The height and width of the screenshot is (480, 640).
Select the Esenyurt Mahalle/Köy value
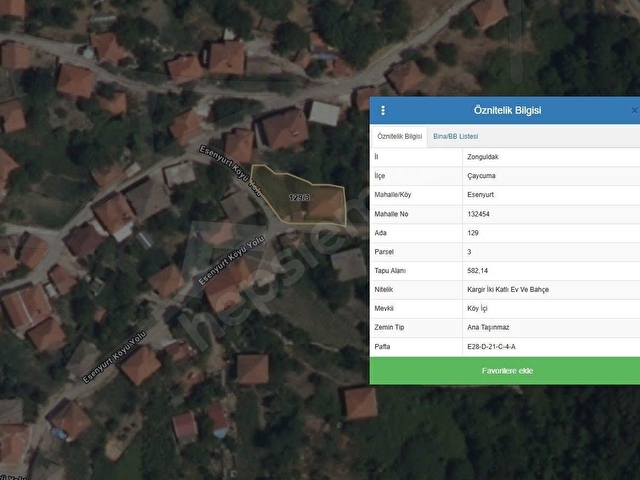480,195
